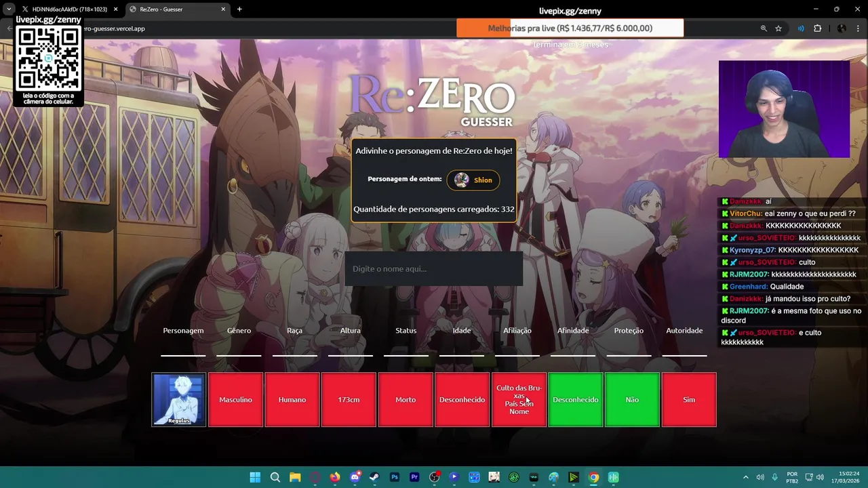
Task: Click the Autoridade column header
Action: (684, 331)
